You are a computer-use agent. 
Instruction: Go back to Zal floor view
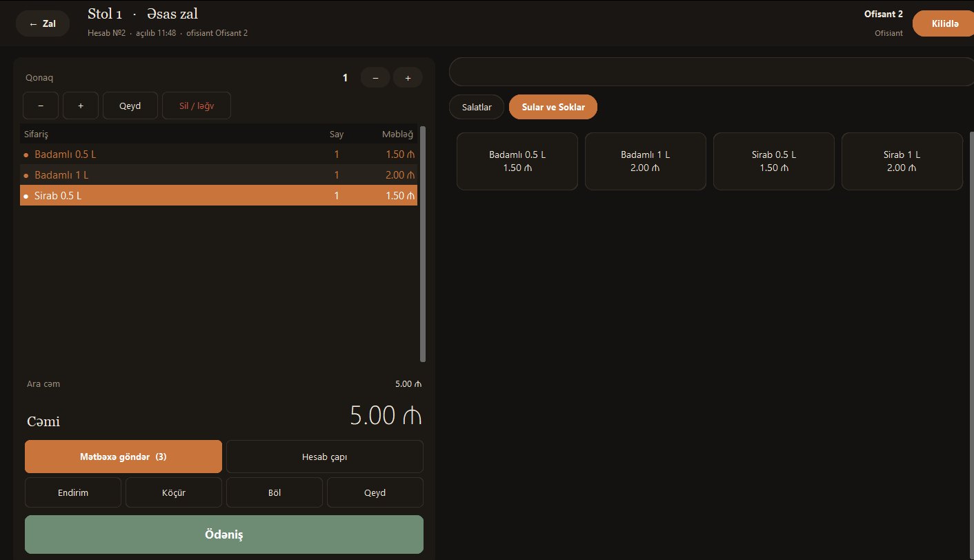click(43, 23)
